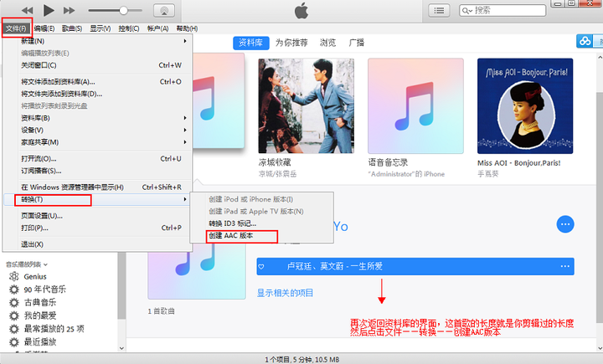This screenshot has height=364, width=603.
Task: Click the rewind previous track button
Action: 28,10
